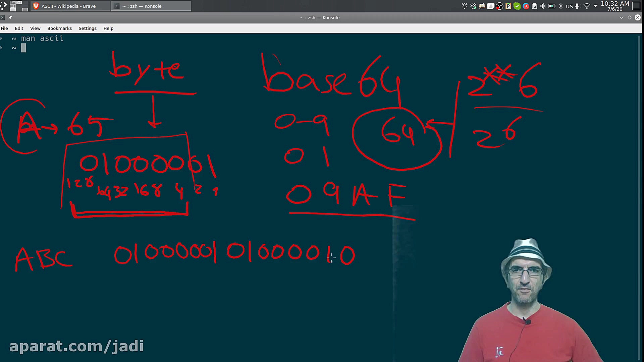Open the volume control icon
Image resolution: width=644 pixels, height=362 pixels.
pyautogui.click(x=543, y=6)
